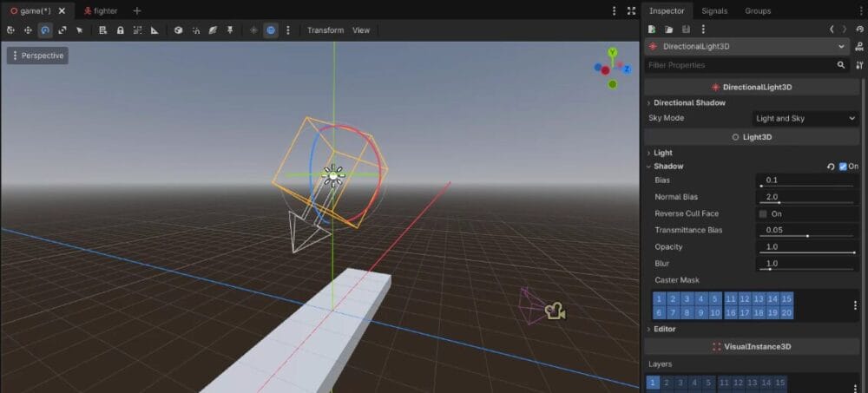Open the Sky Mode dropdown
This screenshot has width=868, height=393.
click(805, 119)
